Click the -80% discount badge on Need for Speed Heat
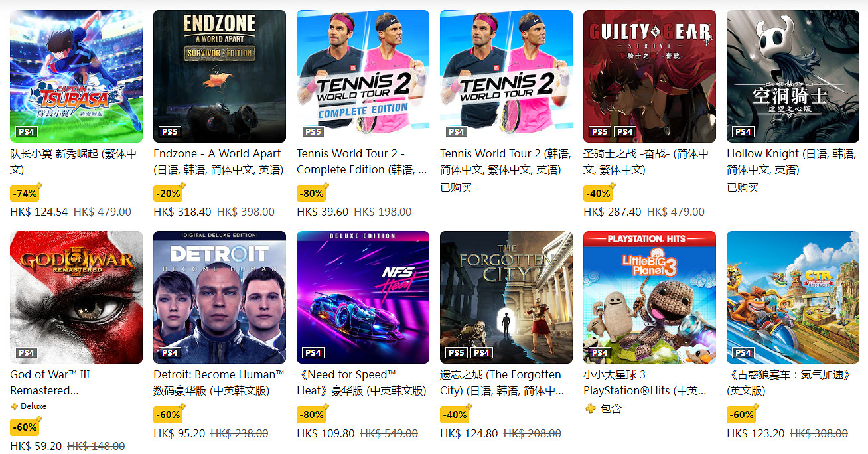This screenshot has height=454, width=868. [x=311, y=414]
